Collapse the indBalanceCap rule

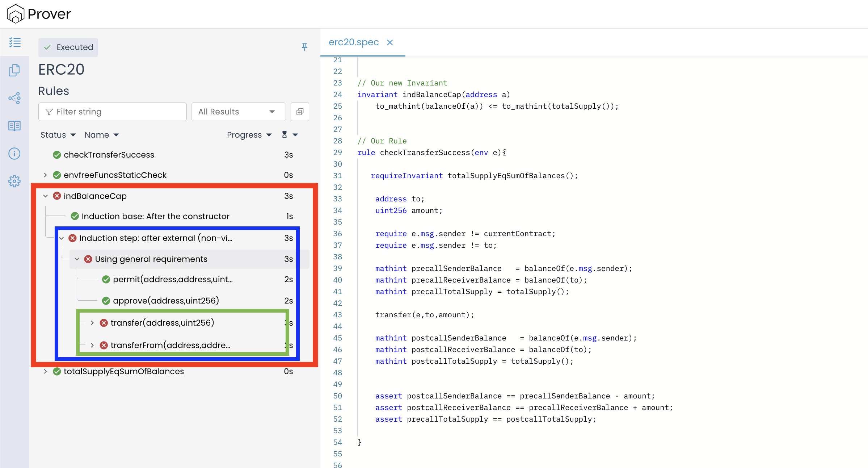click(x=46, y=196)
